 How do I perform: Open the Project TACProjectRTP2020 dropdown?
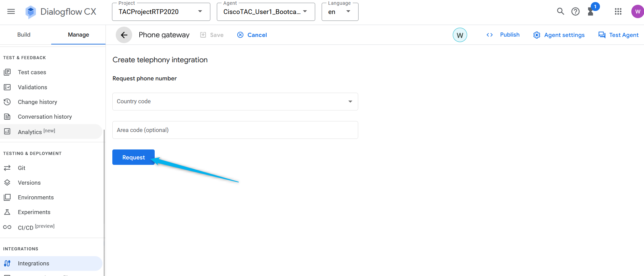161,12
